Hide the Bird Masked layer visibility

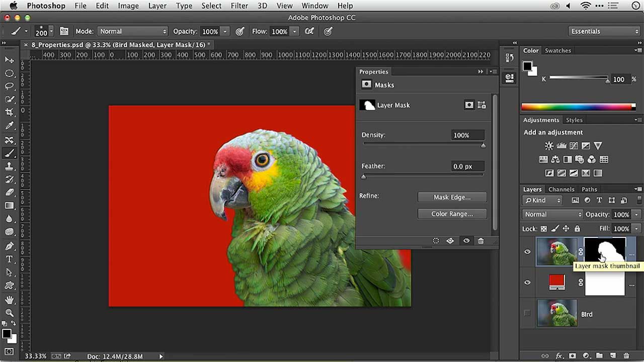pyautogui.click(x=527, y=251)
